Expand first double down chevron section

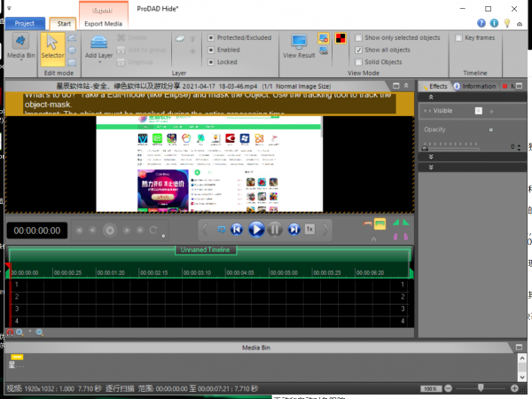[431, 157]
